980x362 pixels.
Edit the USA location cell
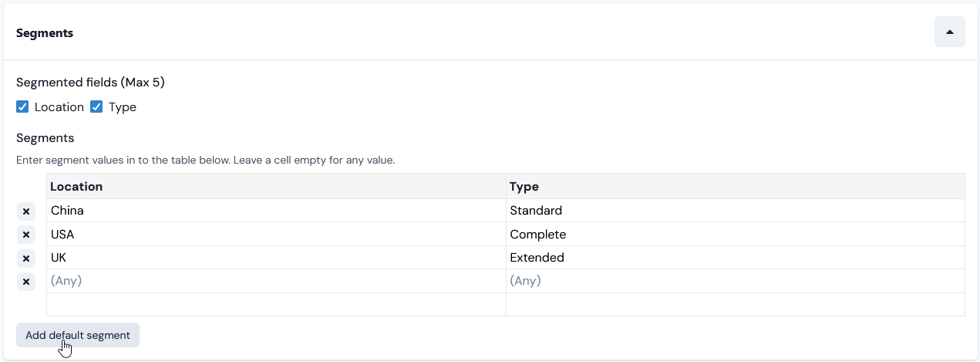coord(276,234)
